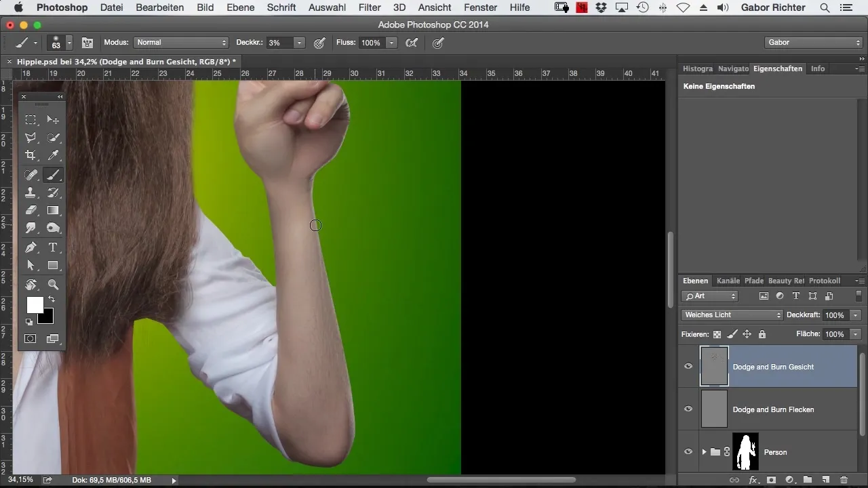Toggle pressure for opacity button
The height and width of the screenshot is (488, 868).
(319, 43)
